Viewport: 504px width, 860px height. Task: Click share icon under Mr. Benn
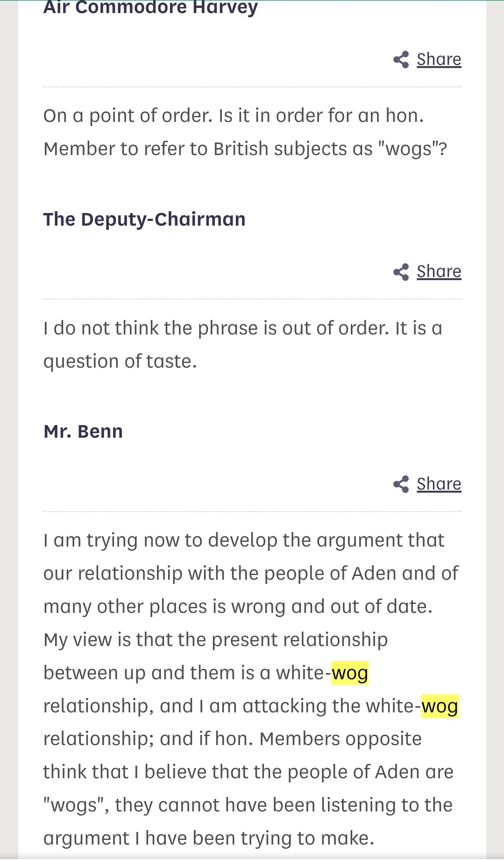pyautogui.click(x=401, y=484)
